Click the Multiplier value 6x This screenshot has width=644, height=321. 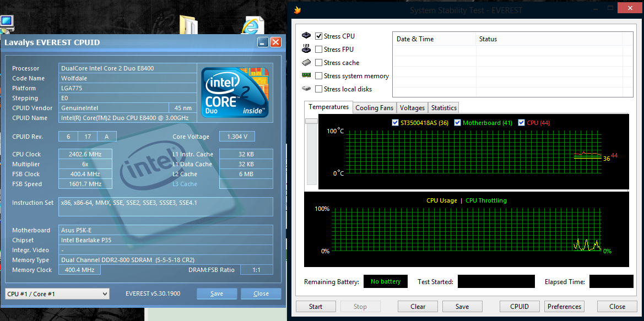[85, 164]
